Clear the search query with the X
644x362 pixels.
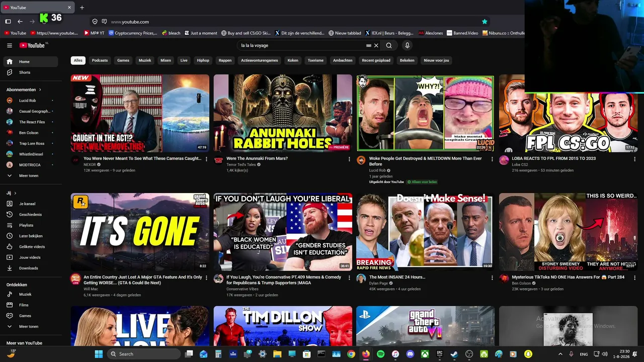[376, 45]
